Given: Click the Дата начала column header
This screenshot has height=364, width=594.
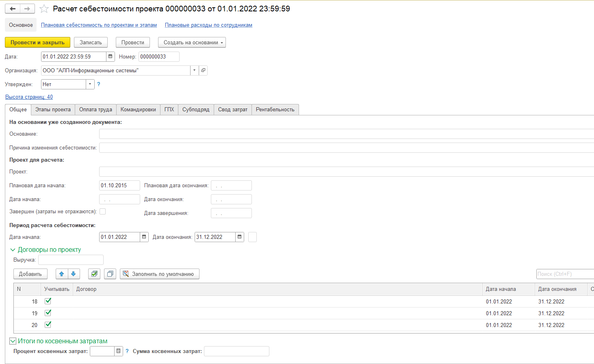Looking at the screenshot, I should click(x=509, y=289).
